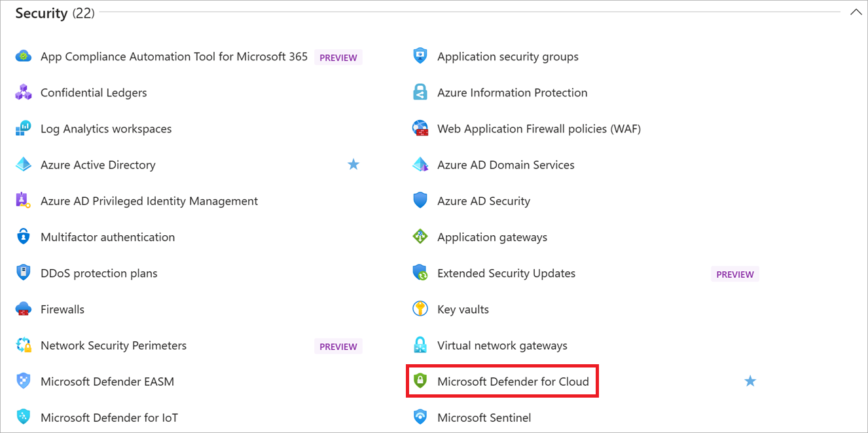The width and height of the screenshot is (868, 433).
Task: Unfavorite Azure Active Directory using its star
Action: click(353, 164)
